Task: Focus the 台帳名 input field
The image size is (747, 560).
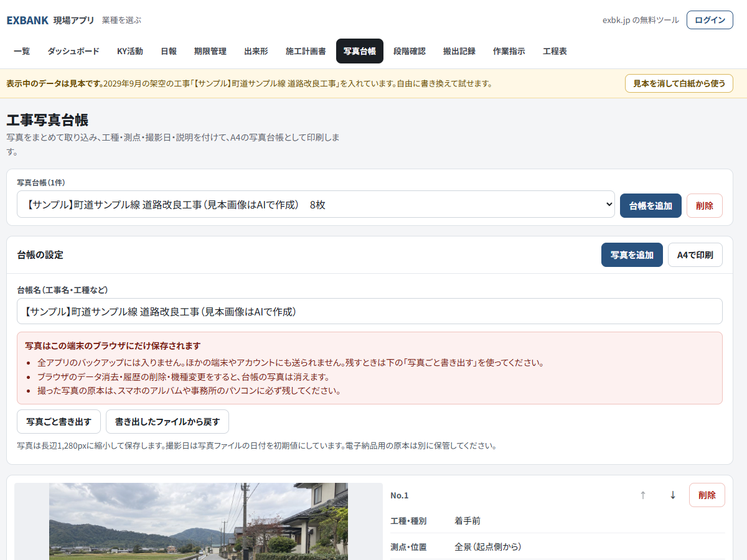Action: tap(370, 311)
